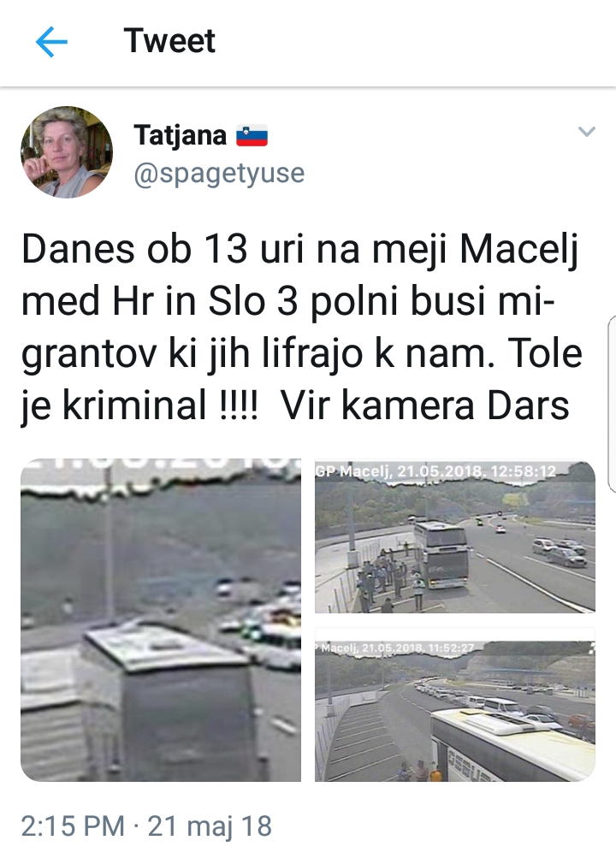
Task: Click the double-decker bus in top-right photo
Action: [x=441, y=553]
